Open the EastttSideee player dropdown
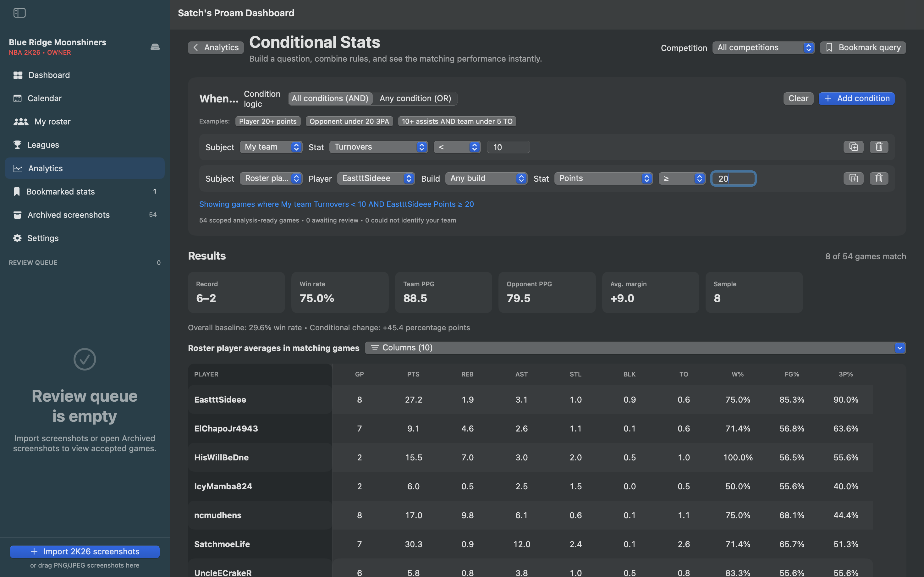 coord(376,178)
